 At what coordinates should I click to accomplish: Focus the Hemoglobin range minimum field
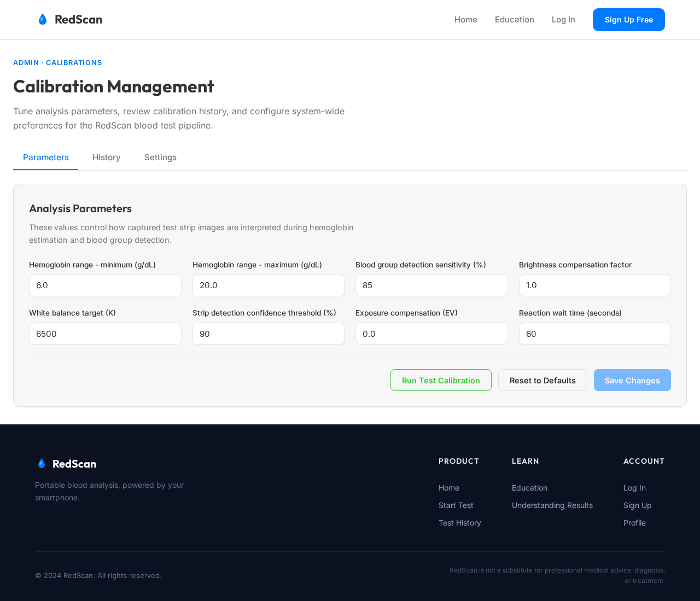(x=105, y=285)
